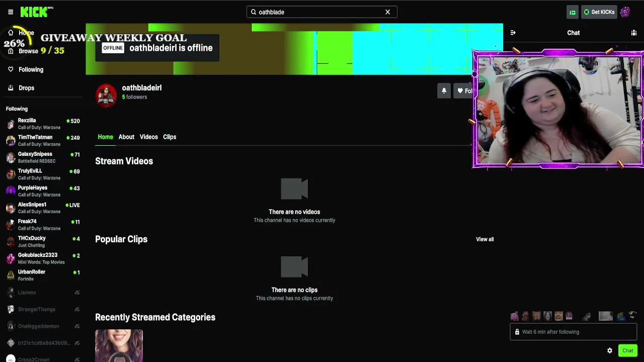Click the green Chat send button
The image size is (644, 362).
point(627,350)
